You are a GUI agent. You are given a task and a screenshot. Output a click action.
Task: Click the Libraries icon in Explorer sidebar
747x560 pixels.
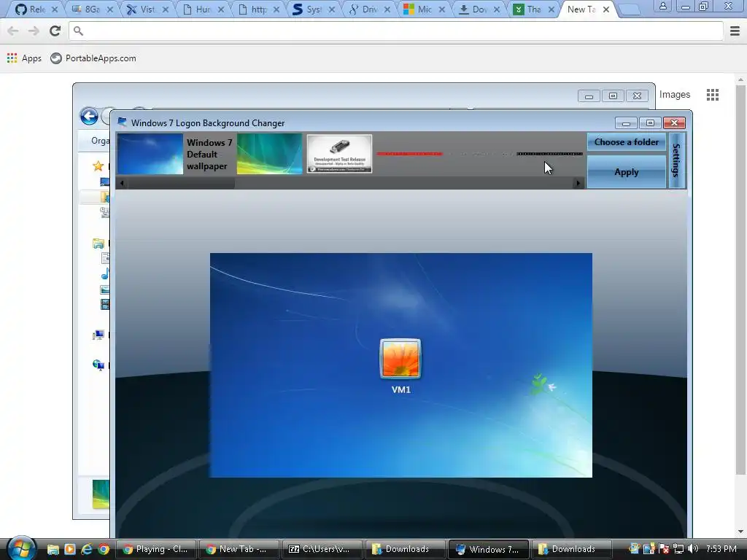point(98,244)
